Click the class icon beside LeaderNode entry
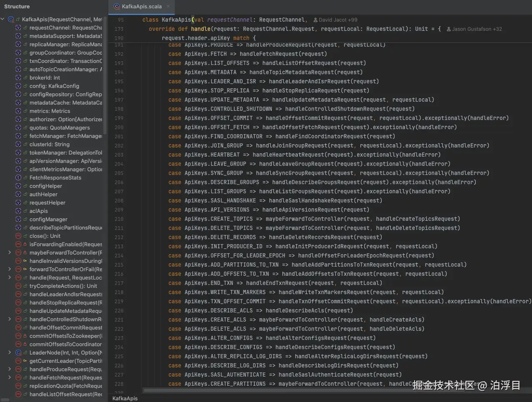The width and height of the screenshot is (532, 402). click(18, 352)
